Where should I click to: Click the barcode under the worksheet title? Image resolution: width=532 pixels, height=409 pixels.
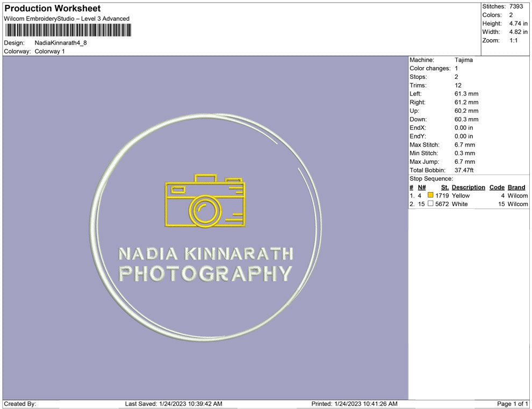click(67, 30)
